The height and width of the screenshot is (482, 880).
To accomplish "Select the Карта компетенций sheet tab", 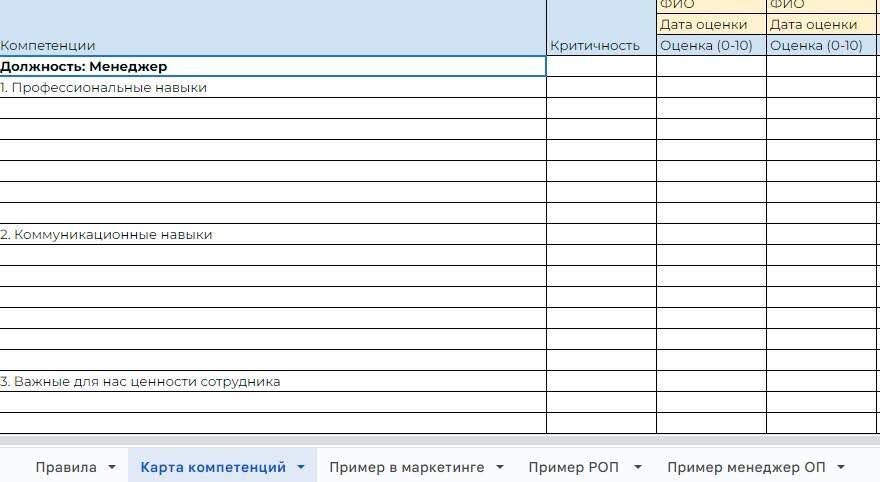I will (213, 467).
